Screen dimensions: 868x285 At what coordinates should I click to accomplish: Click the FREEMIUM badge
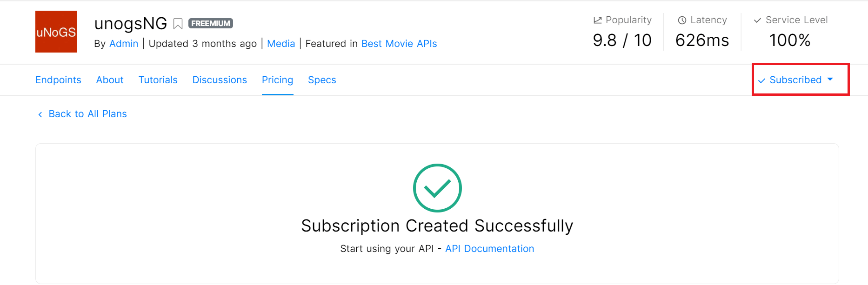tap(211, 23)
